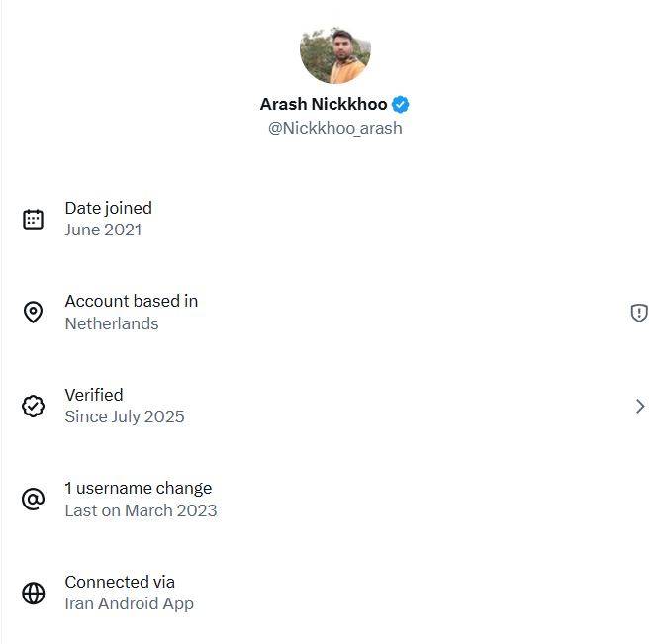The image size is (663, 644).
Task: Click the Date joined label
Action: pos(109,208)
